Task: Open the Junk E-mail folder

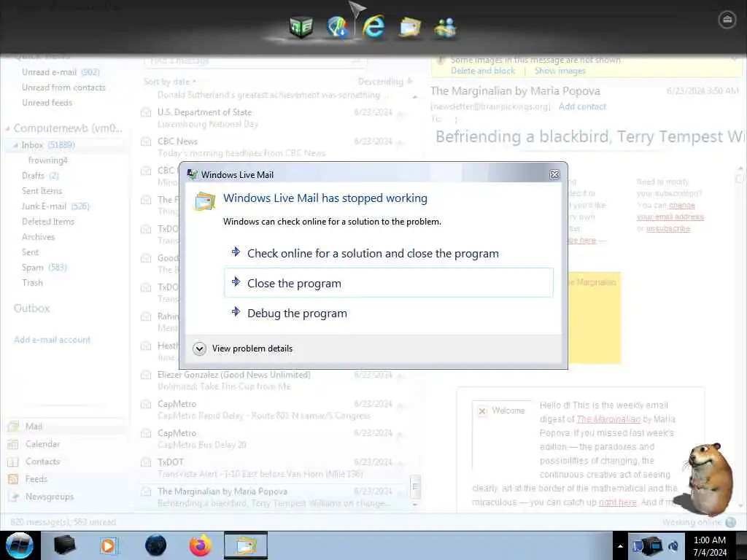Action: click(x=55, y=206)
